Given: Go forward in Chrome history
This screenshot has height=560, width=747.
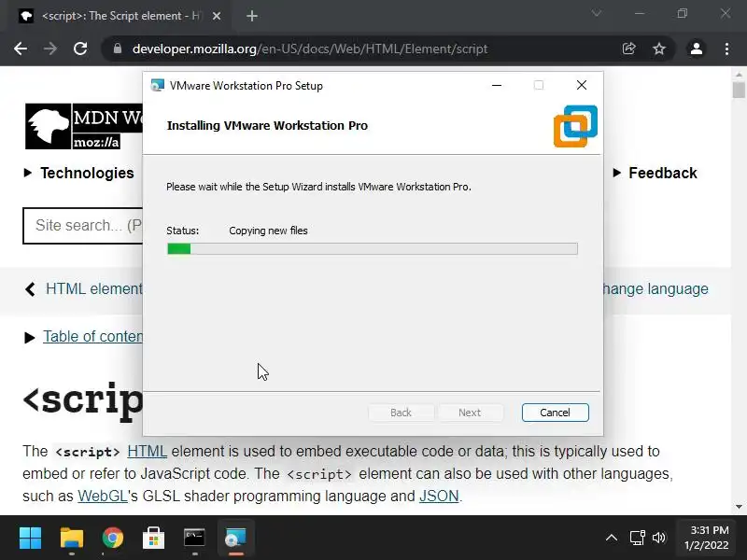Looking at the screenshot, I should pyautogui.click(x=50, y=49).
